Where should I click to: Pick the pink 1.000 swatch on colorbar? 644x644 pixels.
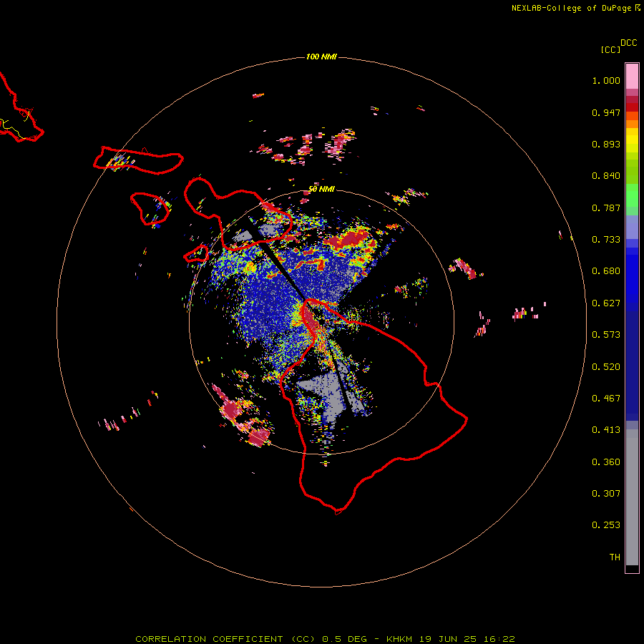pos(632,77)
